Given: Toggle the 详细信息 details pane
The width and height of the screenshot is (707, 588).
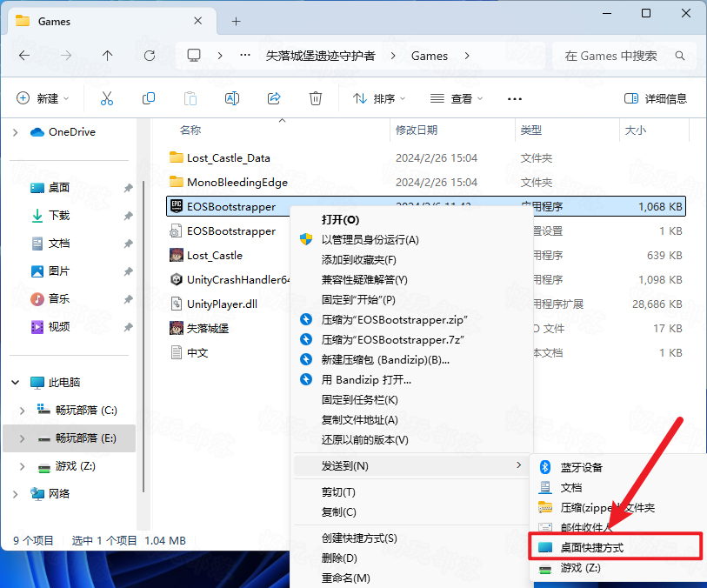Looking at the screenshot, I should click(655, 98).
